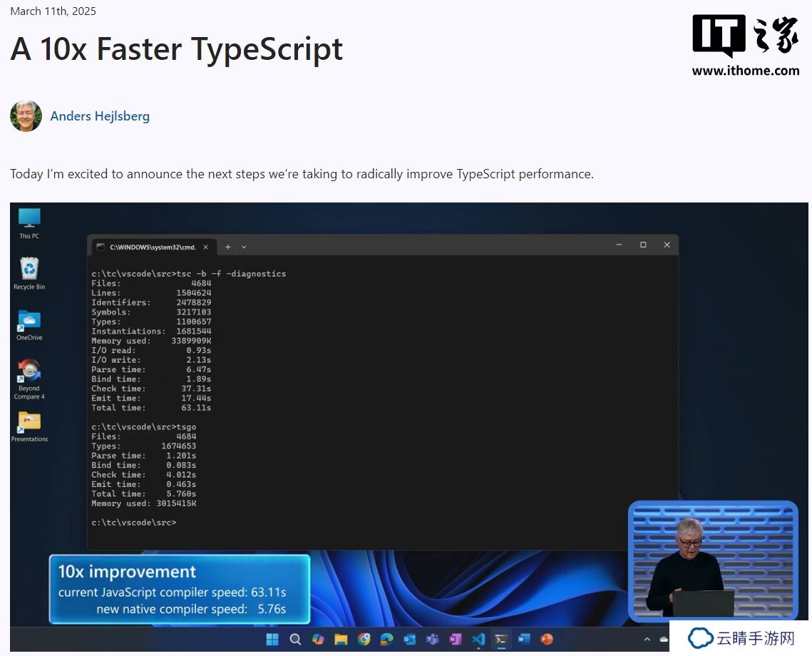Click the 'Memory used: 3015415K' line
Screen dimensions: 812x656
coord(144,503)
